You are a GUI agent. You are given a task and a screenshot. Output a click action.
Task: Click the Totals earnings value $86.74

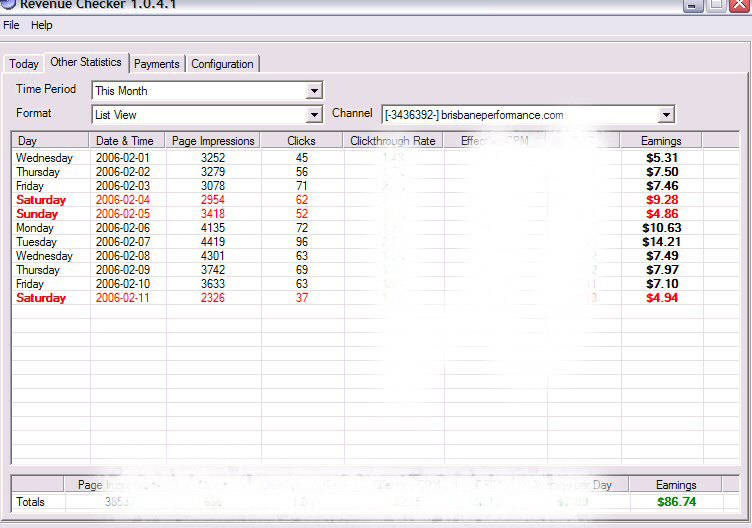675,502
